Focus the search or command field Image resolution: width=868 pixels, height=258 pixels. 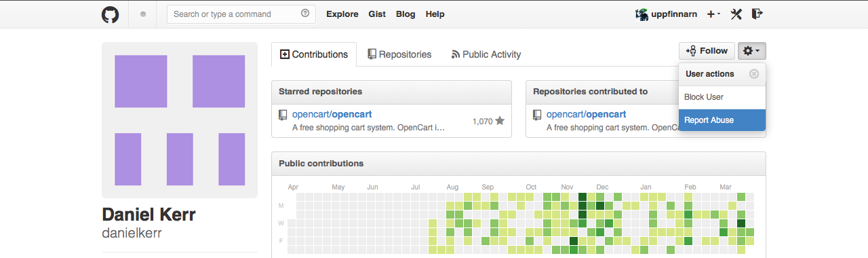tap(241, 14)
